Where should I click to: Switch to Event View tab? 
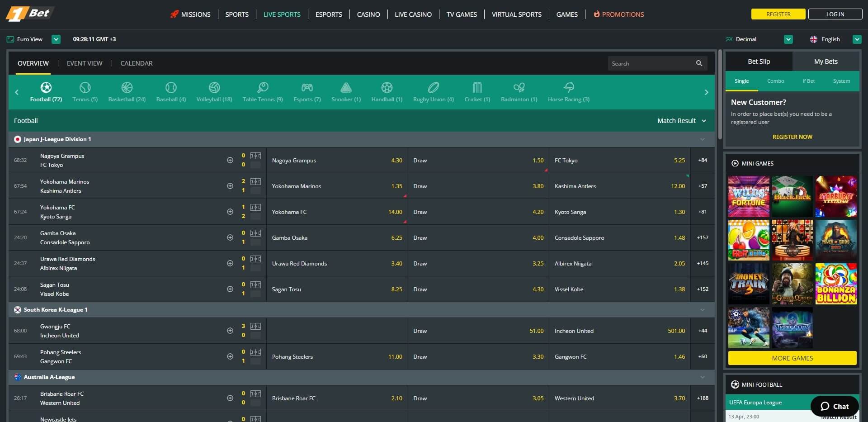pyautogui.click(x=85, y=63)
